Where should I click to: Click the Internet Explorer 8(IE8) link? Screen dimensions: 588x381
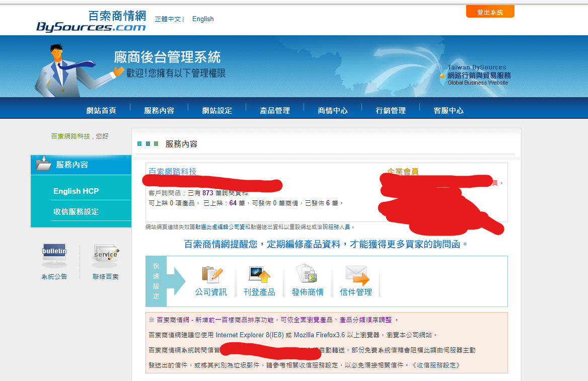point(250,335)
